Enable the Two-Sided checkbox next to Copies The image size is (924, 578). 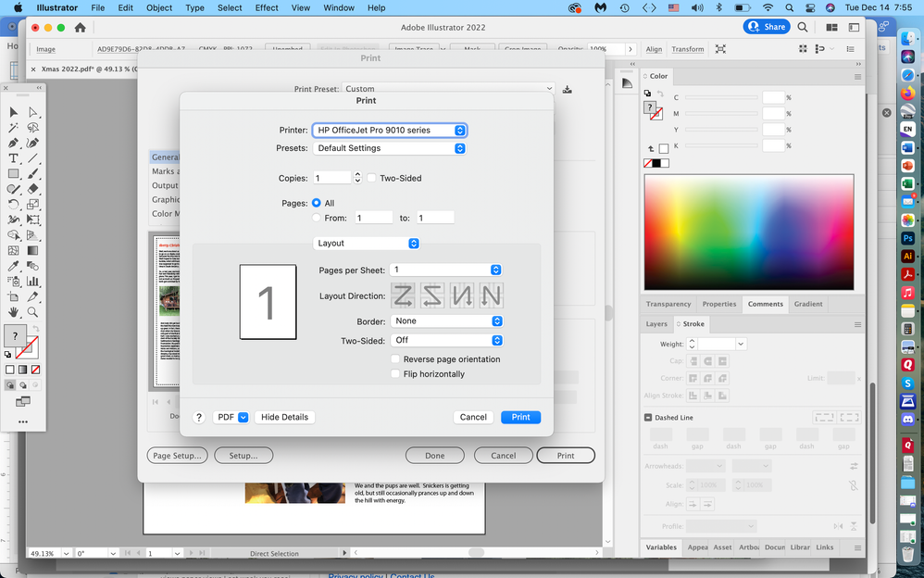tap(371, 178)
